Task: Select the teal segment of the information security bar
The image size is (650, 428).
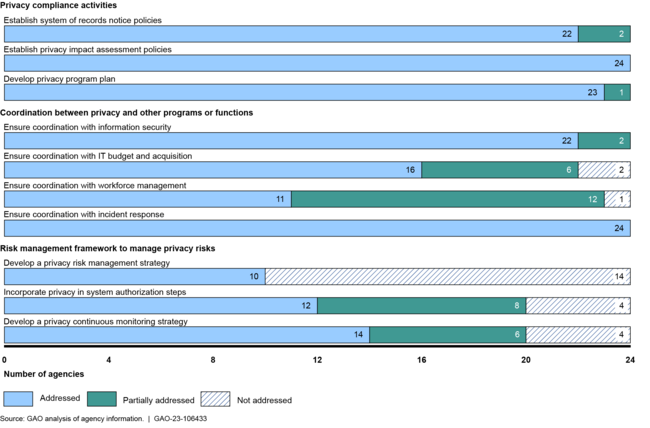Action: pyautogui.click(x=603, y=141)
